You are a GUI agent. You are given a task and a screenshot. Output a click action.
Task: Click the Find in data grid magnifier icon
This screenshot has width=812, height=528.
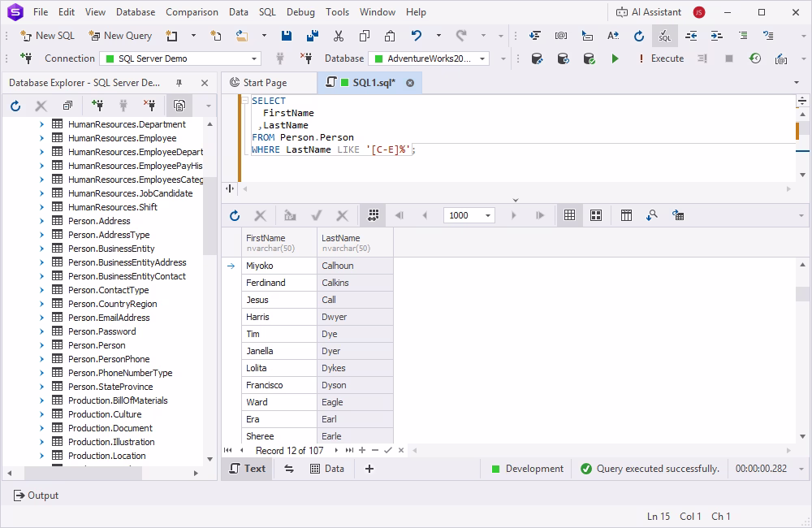pos(650,214)
